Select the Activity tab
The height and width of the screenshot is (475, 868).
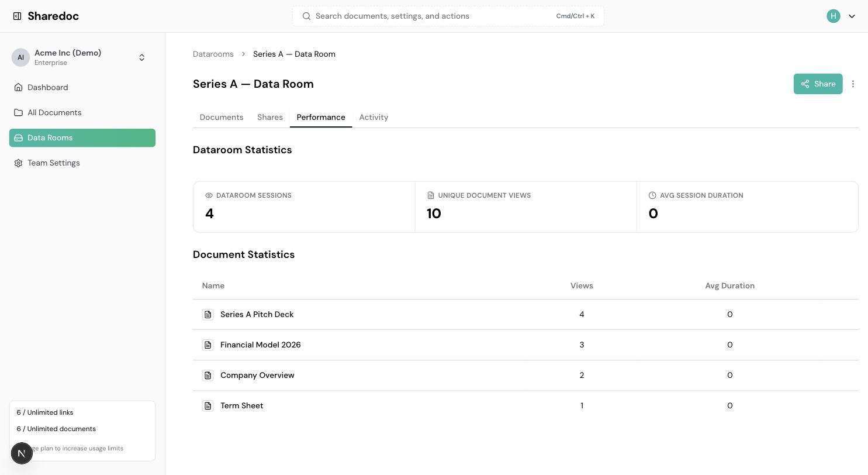pos(374,118)
